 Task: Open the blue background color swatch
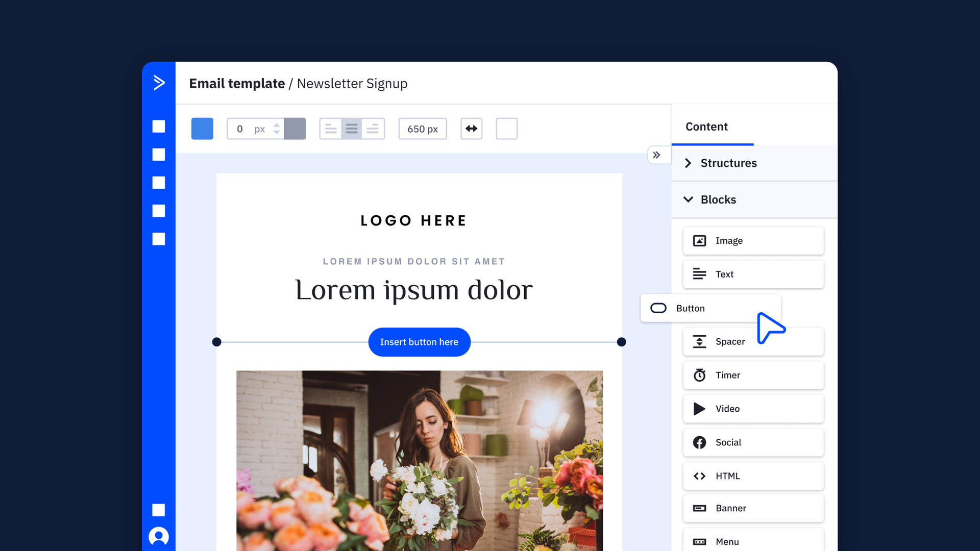[x=202, y=129]
